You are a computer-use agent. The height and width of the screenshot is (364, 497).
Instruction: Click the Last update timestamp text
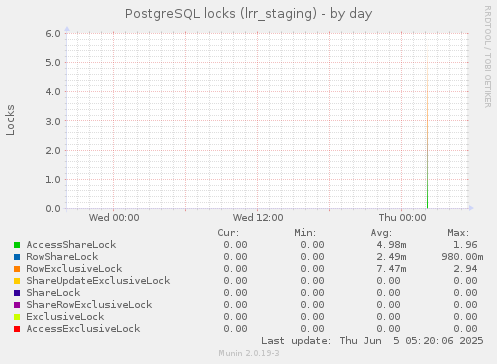pos(372,341)
